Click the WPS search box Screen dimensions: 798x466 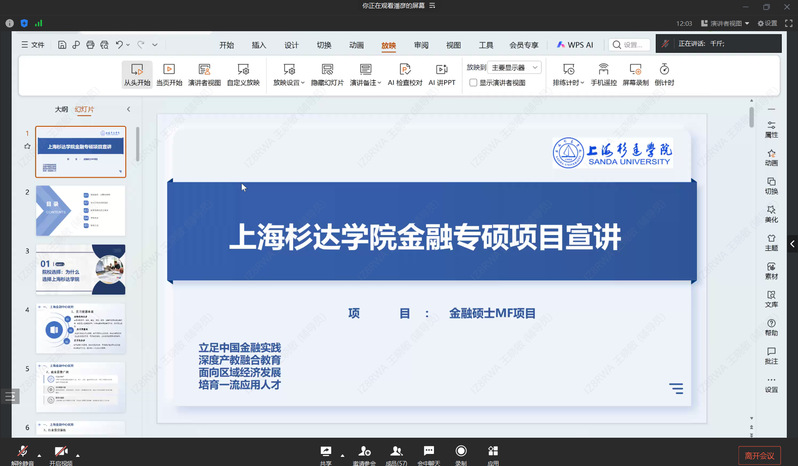(630, 45)
